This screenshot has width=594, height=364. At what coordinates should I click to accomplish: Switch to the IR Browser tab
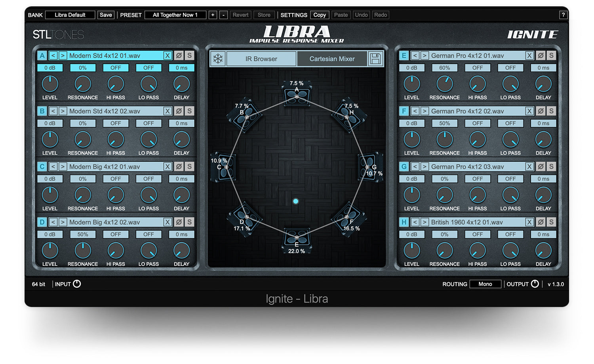(261, 59)
